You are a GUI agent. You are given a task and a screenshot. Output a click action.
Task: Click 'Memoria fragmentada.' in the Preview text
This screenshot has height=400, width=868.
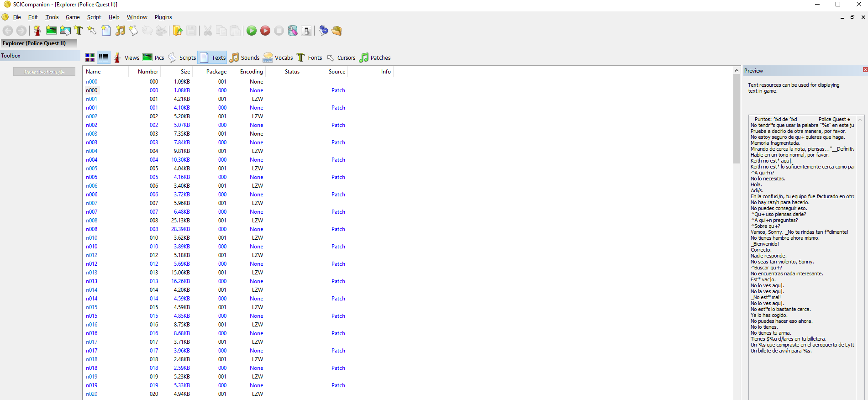pos(775,143)
